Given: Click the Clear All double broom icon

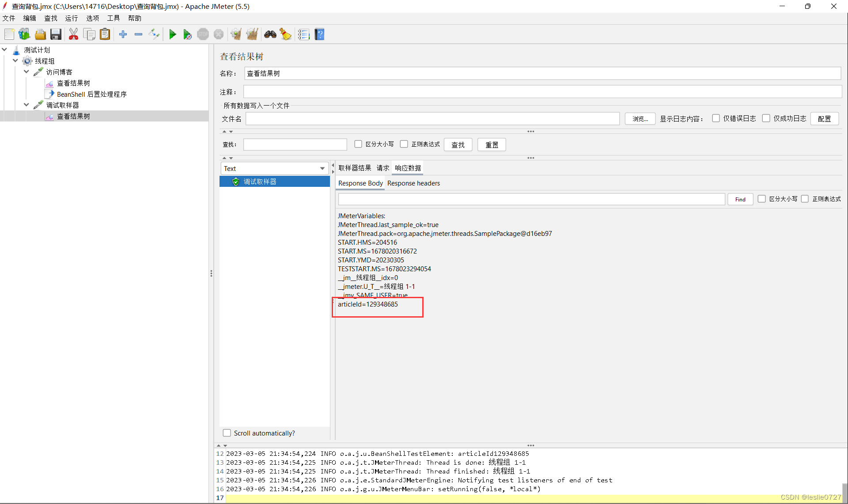Looking at the screenshot, I should pyautogui.click(x=252, y=34).
